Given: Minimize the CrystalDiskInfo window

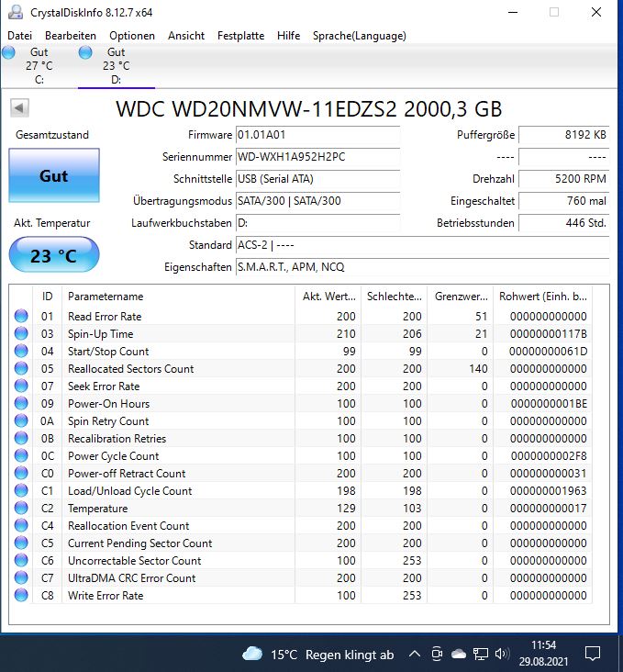Looking at the screenshot, I should click(x=513, y=12).
